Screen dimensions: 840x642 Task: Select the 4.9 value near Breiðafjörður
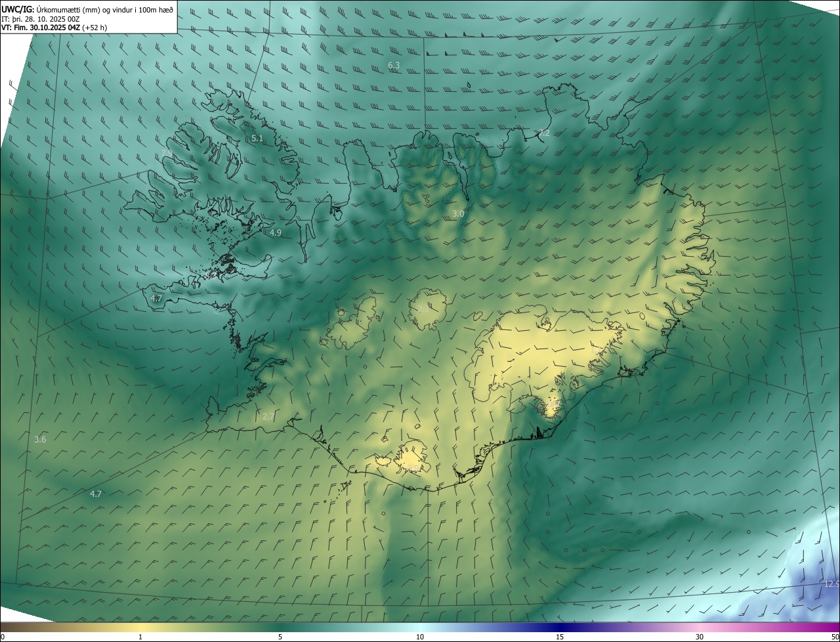pyautogui.click(x=276, y=233)
